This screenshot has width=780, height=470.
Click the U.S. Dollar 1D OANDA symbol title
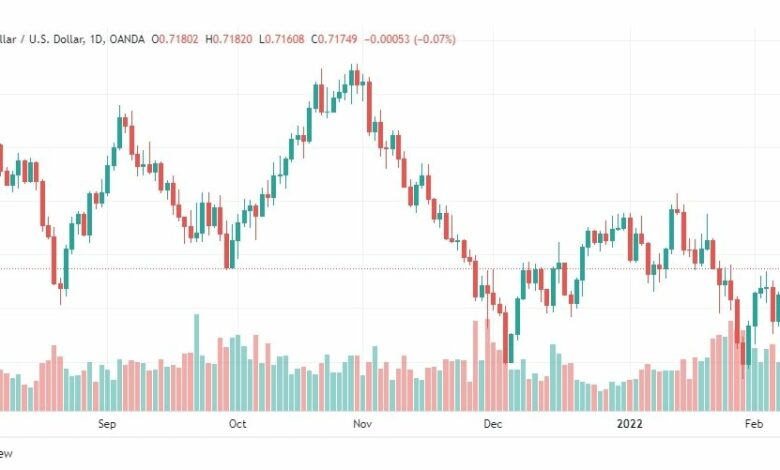coord(72,39)
